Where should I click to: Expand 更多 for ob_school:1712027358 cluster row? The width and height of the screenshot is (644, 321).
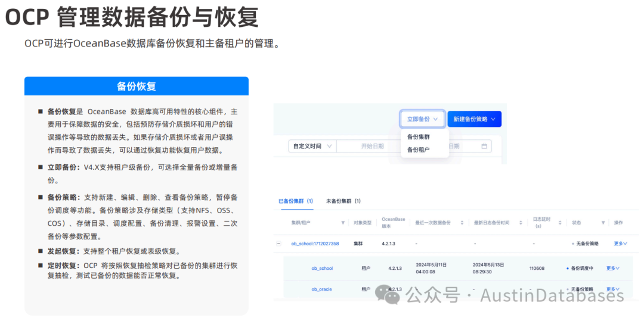(621, 244)
